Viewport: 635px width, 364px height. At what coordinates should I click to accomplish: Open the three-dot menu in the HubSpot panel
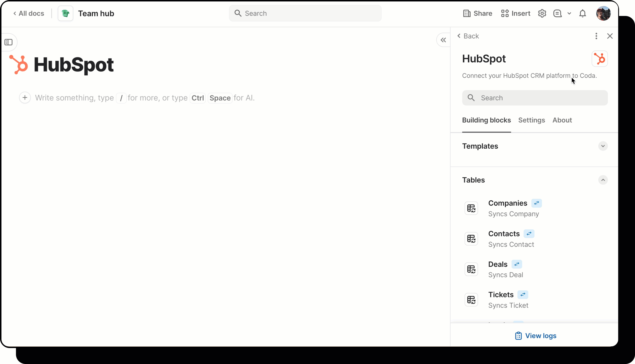click(x=596, y=36)
